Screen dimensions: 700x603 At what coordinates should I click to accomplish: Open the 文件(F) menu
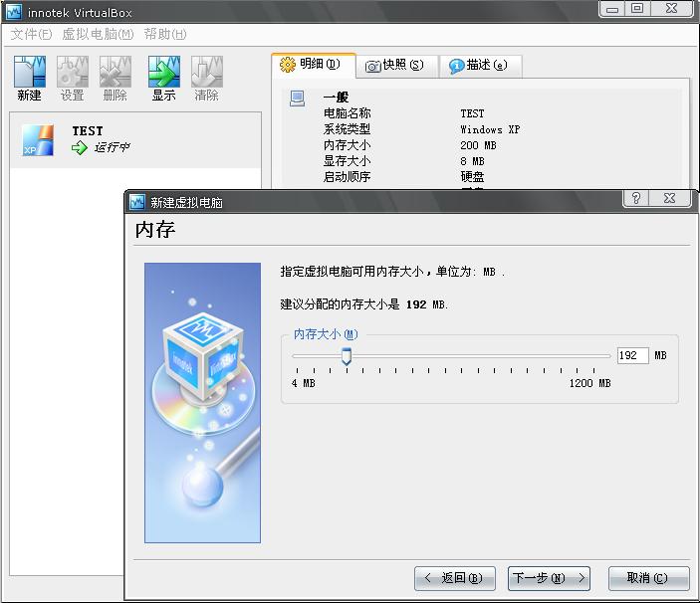tap(31, 34)
